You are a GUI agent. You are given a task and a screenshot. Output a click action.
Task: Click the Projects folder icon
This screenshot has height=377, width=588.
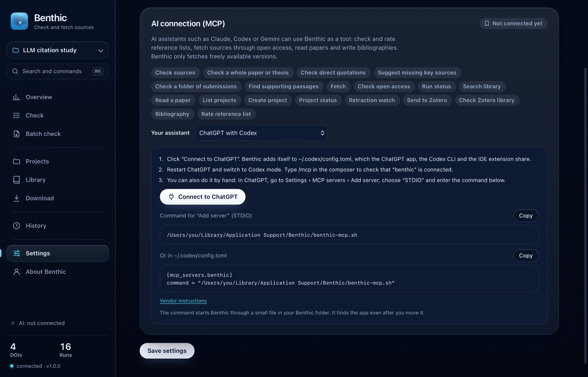click(x=16, y=161)
